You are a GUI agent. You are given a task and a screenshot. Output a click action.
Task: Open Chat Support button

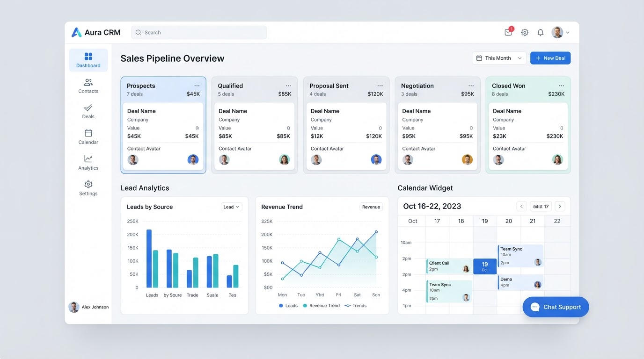[x=556, y=307]
